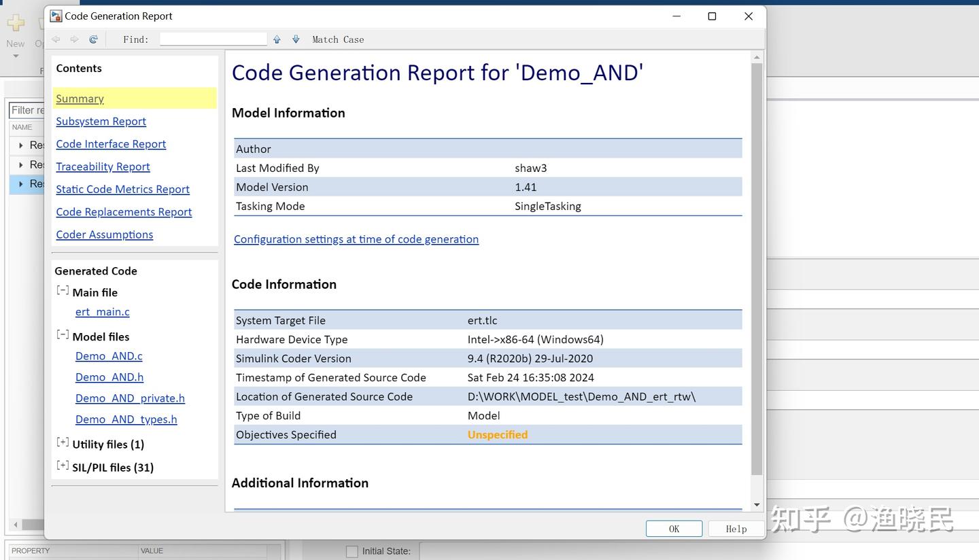Select the '9.4 (R2020b) 29-Jul-2020' version value
This screenshot has width=979, height=560.
pos(530,358)
